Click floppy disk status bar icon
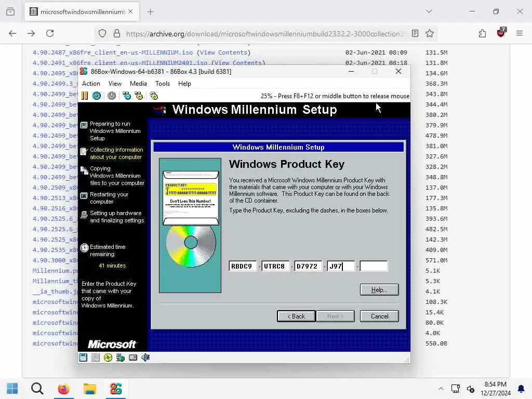The image size is (532, 399). [x=83, y=357]
